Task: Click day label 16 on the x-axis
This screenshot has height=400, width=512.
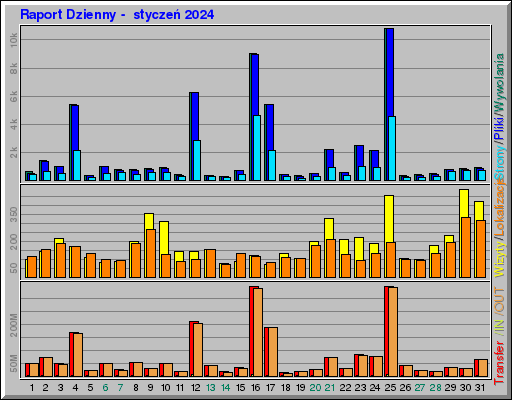Action: pyautogui.click(x=256, y=388)
